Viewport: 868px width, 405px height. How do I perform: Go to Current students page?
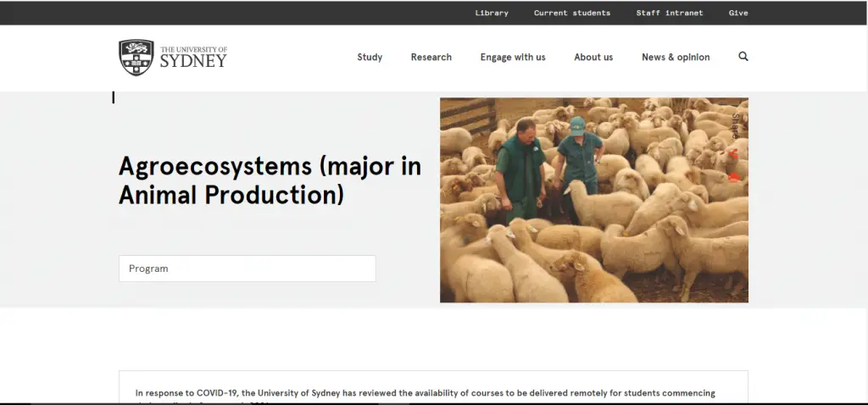click(571, 13)
